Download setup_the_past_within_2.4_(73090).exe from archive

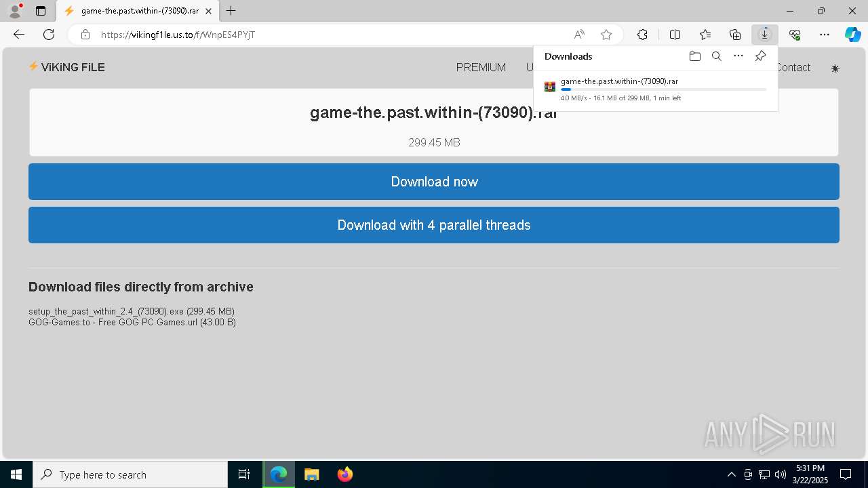132,311
